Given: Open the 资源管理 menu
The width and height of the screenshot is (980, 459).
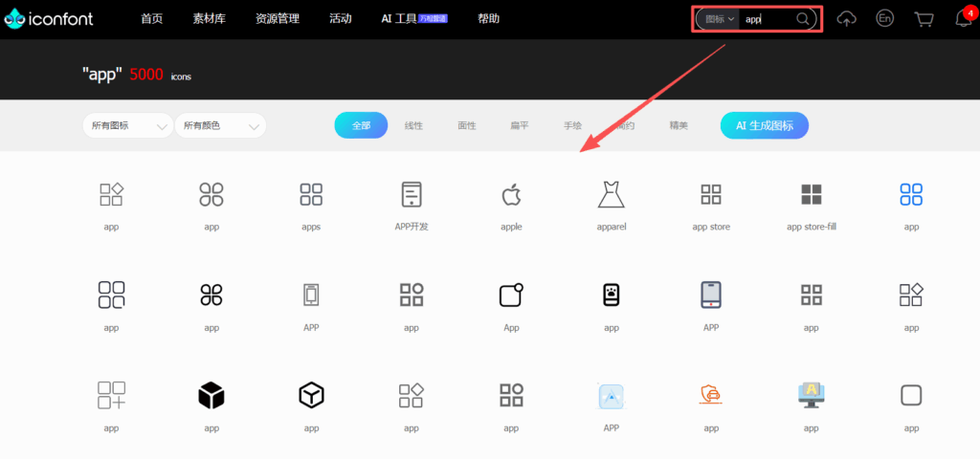Looking at the screenshot, I should (x=277, y=19).
